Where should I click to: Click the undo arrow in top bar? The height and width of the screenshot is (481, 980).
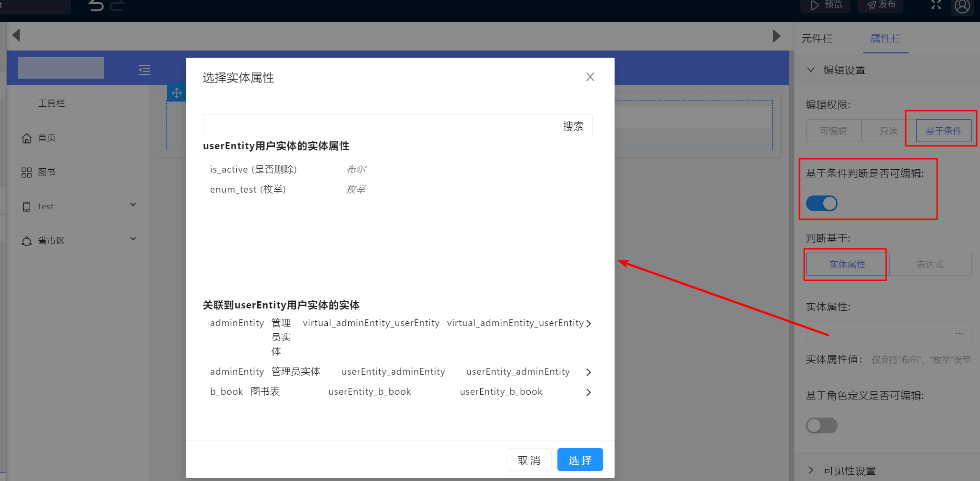[96, 5]
